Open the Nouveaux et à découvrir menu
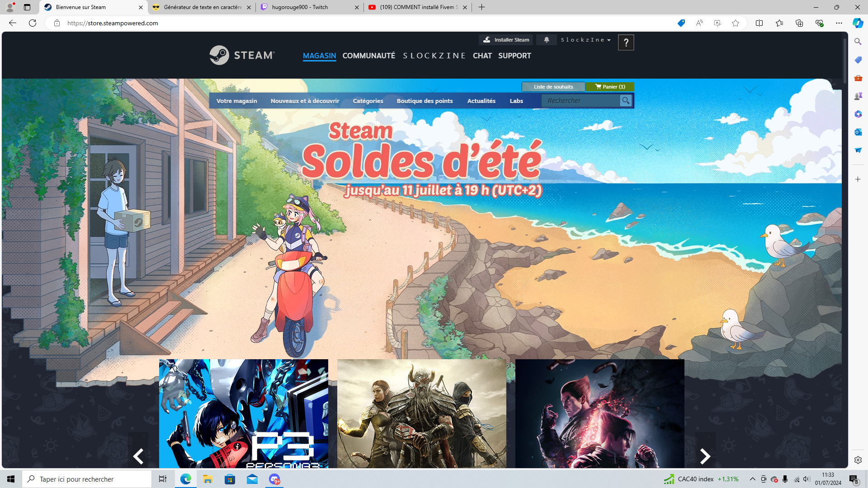 (305, 101)
